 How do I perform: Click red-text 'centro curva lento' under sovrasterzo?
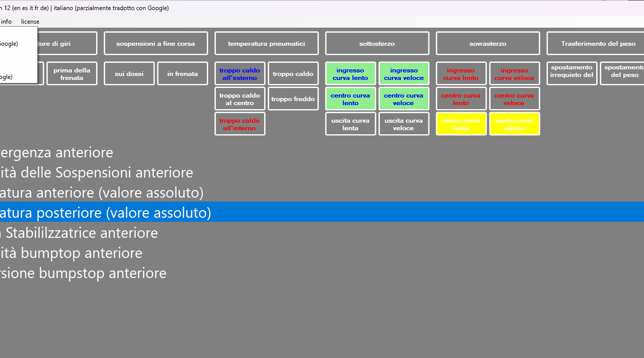pos(461,99)
